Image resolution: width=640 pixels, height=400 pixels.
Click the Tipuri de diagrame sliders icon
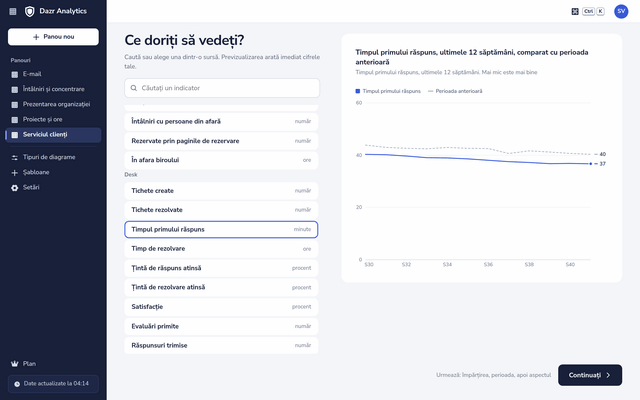point(15,158)
